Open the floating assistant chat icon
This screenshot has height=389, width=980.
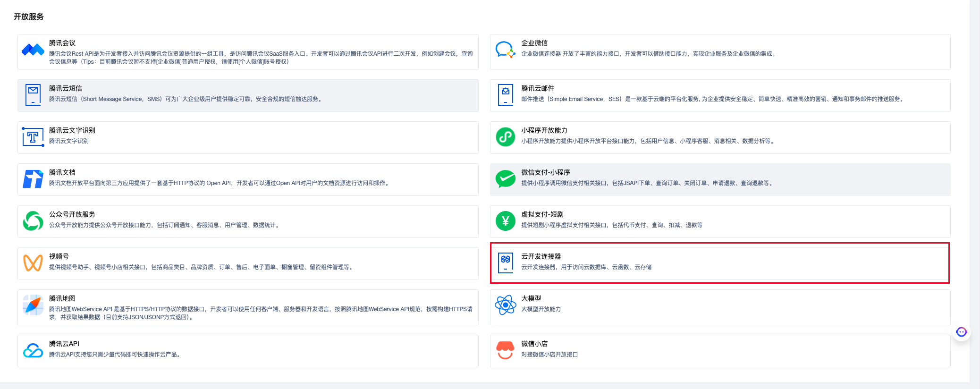pyautogui.click(x=962, y=332)
